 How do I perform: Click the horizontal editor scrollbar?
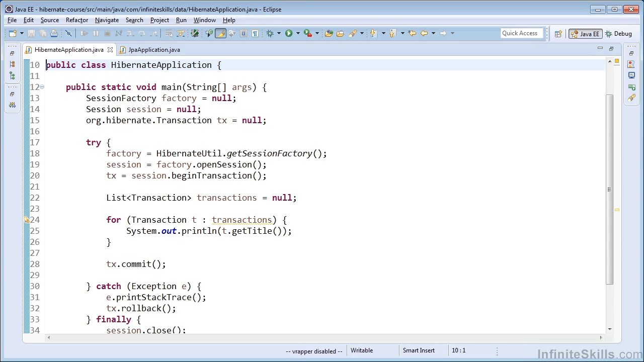tap(324, 337)
